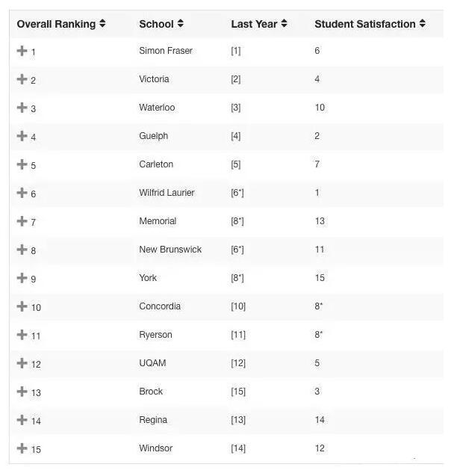Screen dimensions: 457x476
Task: Expand rank 14 Regina row
Action: [22, 419]
